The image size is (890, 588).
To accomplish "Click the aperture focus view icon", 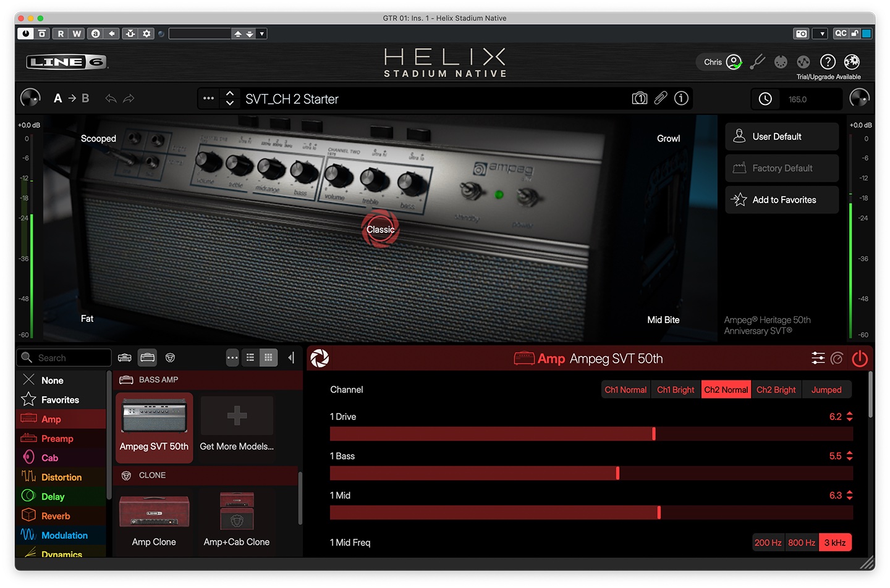I will click(x=320, y=358).
